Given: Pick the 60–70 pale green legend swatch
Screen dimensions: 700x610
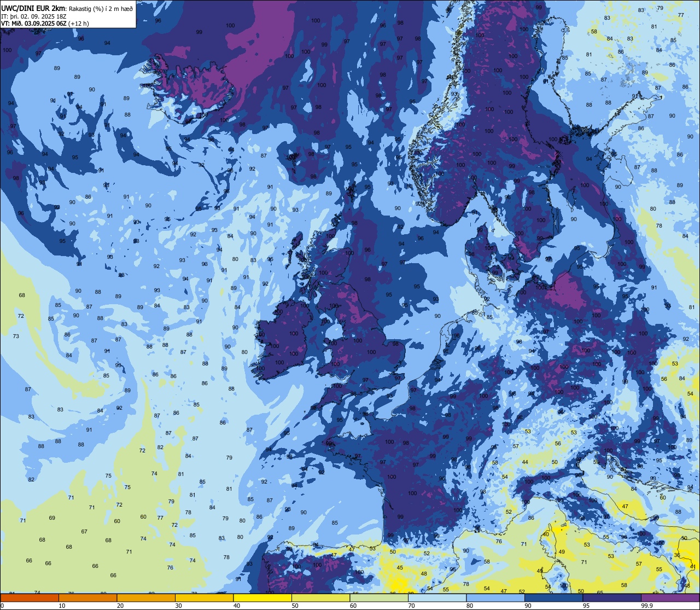Looking at the screenshot, I should coord(379,597).
